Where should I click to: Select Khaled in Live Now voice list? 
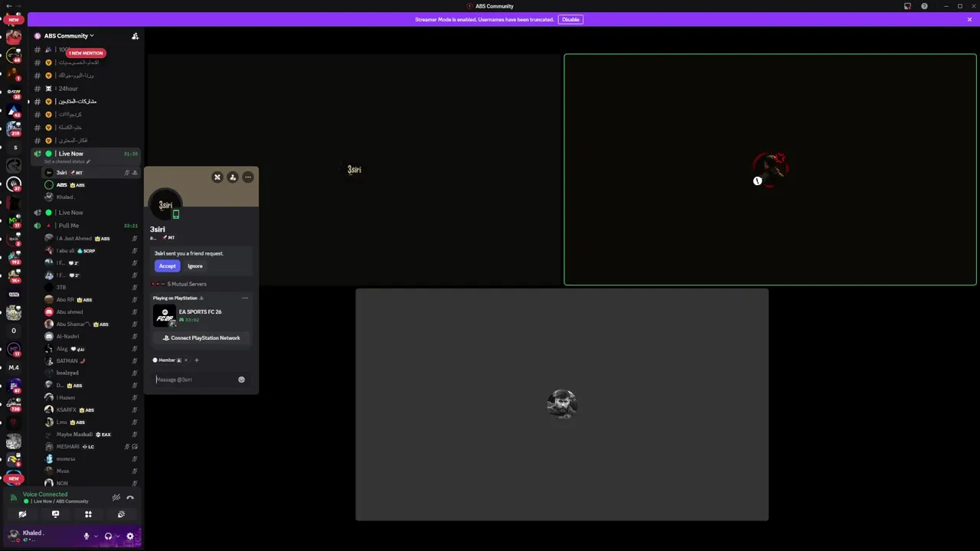(90, 197)
